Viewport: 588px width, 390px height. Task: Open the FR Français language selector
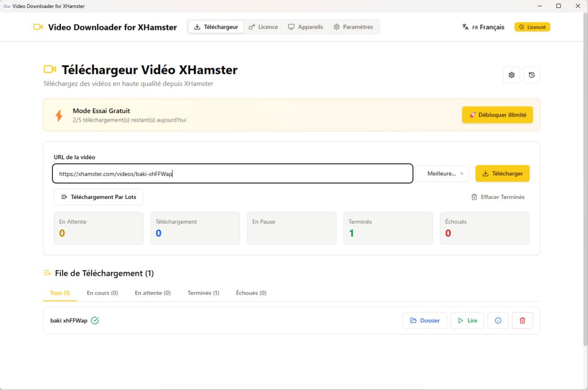483,26
